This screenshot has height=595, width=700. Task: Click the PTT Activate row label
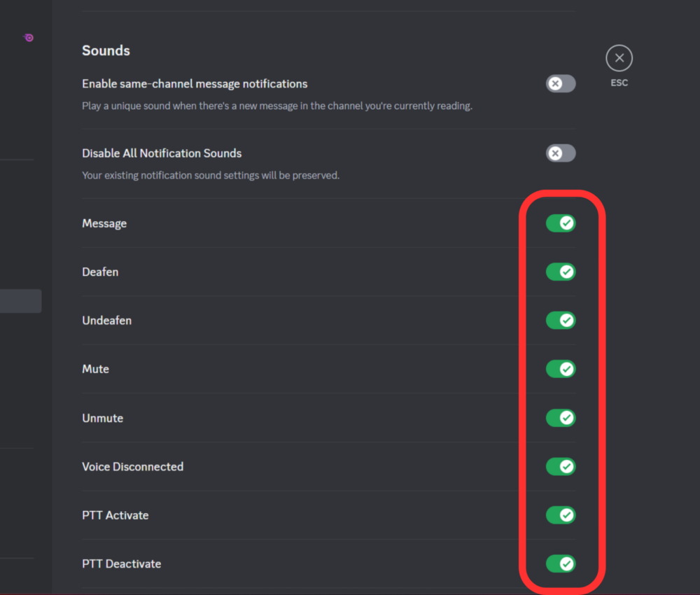(x=115, y=515)
